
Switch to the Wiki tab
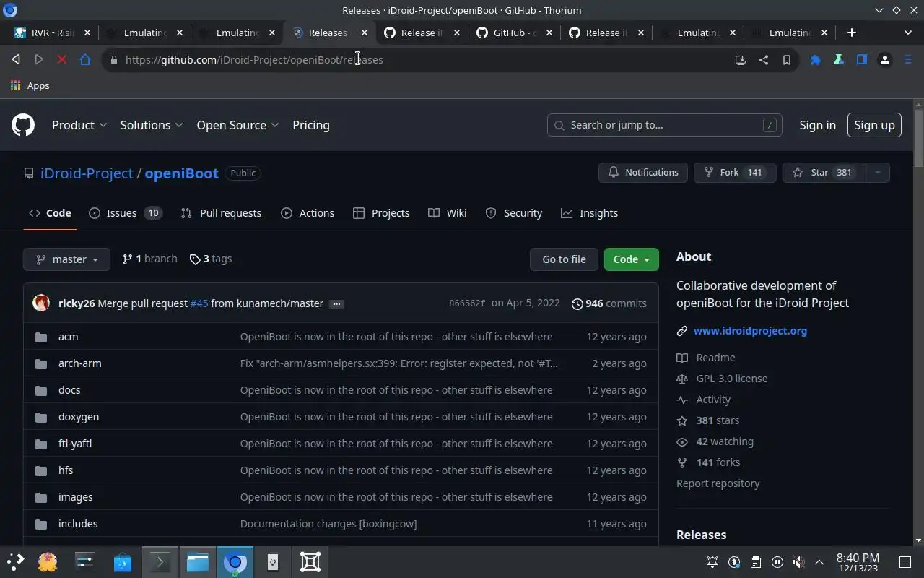coord(448,213)
